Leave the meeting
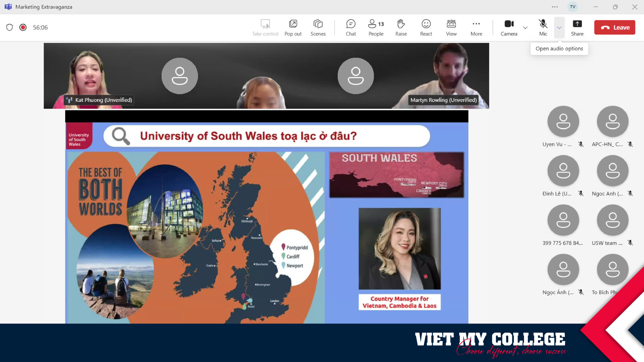This screenshot has width=644, height=362. pyautogui.click(x=615, y=27)
